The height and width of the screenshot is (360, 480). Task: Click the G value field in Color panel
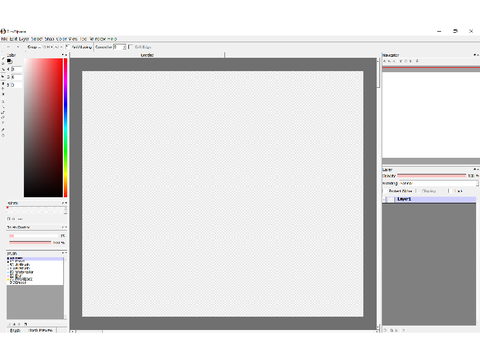click(17, 77)
